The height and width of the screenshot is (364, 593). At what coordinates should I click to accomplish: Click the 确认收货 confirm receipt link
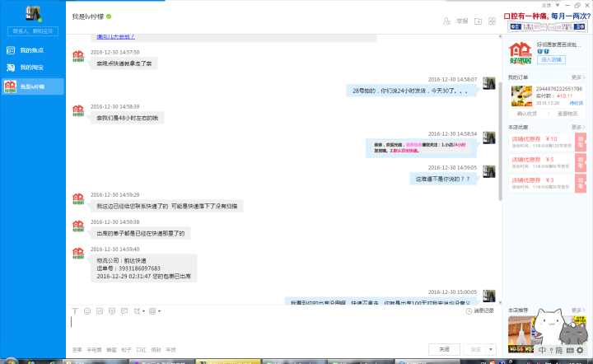pyautogui.click(x=527, y=114)
